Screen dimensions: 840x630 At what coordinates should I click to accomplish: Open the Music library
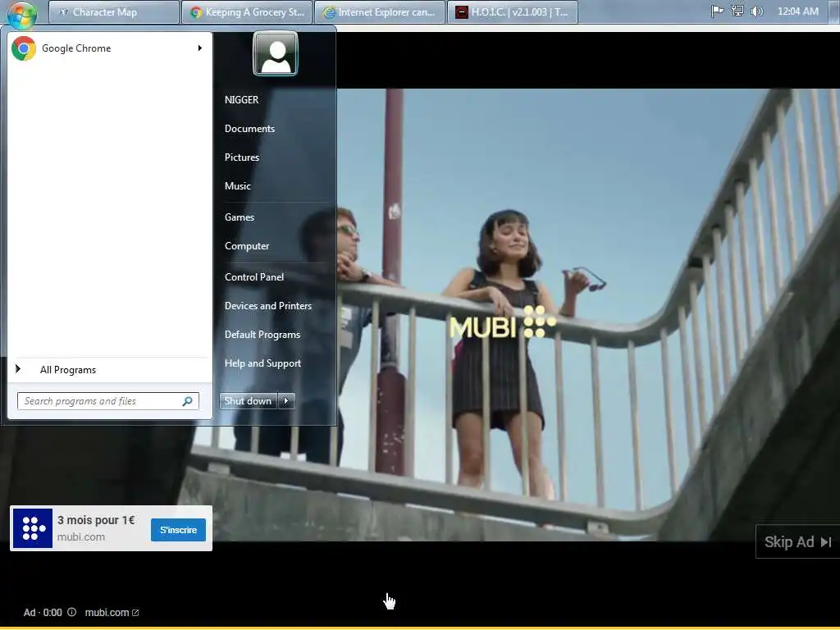click(x=238, y=186)
